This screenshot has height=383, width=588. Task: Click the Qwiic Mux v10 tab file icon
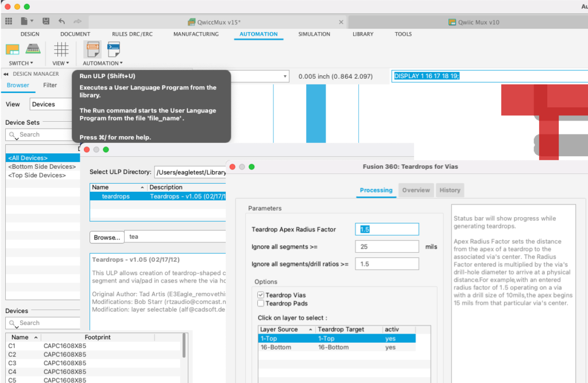(x=452, y=22)
